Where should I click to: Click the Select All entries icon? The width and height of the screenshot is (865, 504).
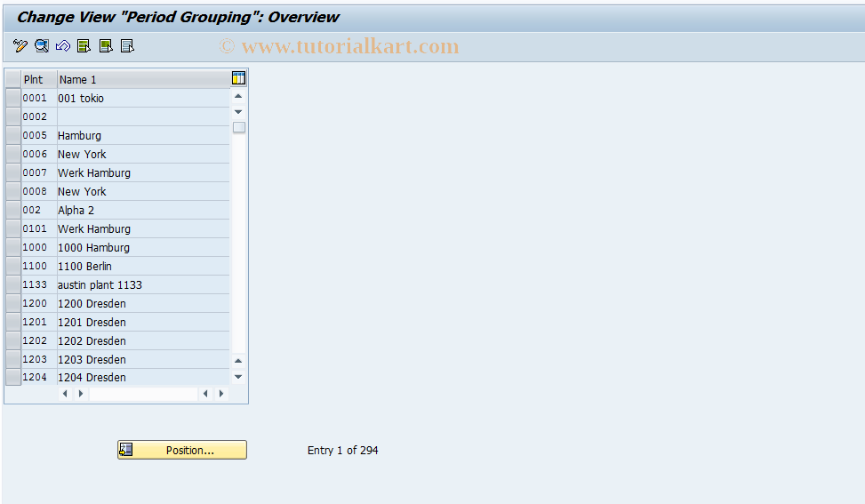point(84,45)
